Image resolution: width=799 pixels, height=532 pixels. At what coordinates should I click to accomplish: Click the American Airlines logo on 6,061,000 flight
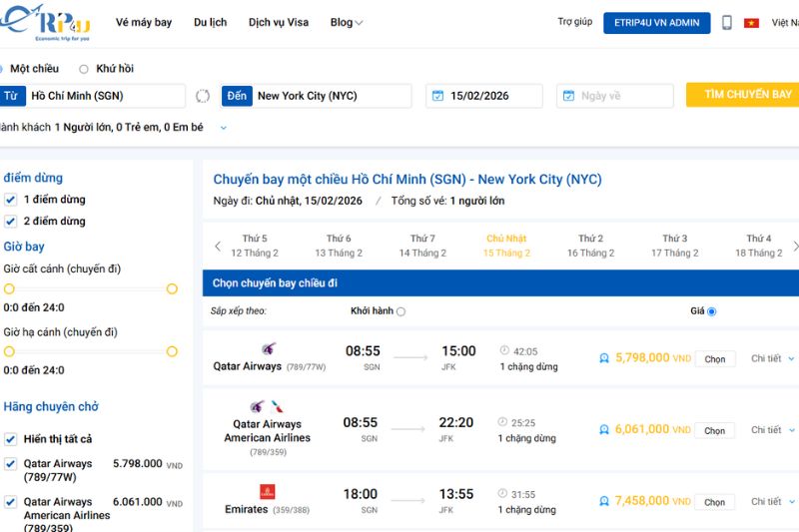pyautogui.click(x=277, y=407)
